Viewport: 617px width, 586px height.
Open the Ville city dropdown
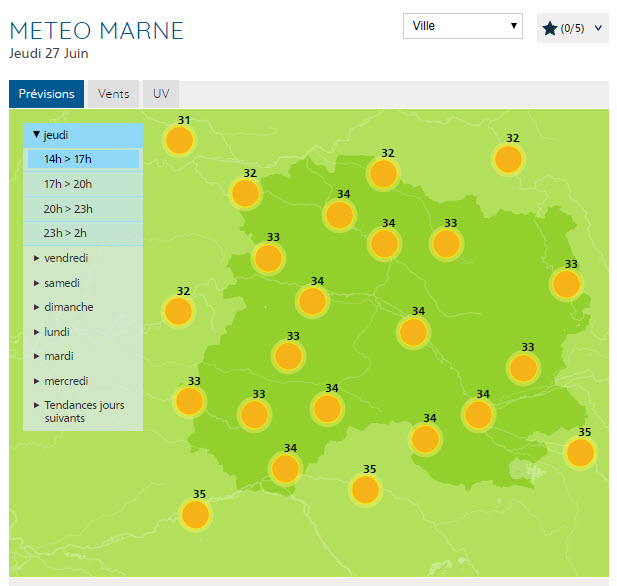(463, 26)
